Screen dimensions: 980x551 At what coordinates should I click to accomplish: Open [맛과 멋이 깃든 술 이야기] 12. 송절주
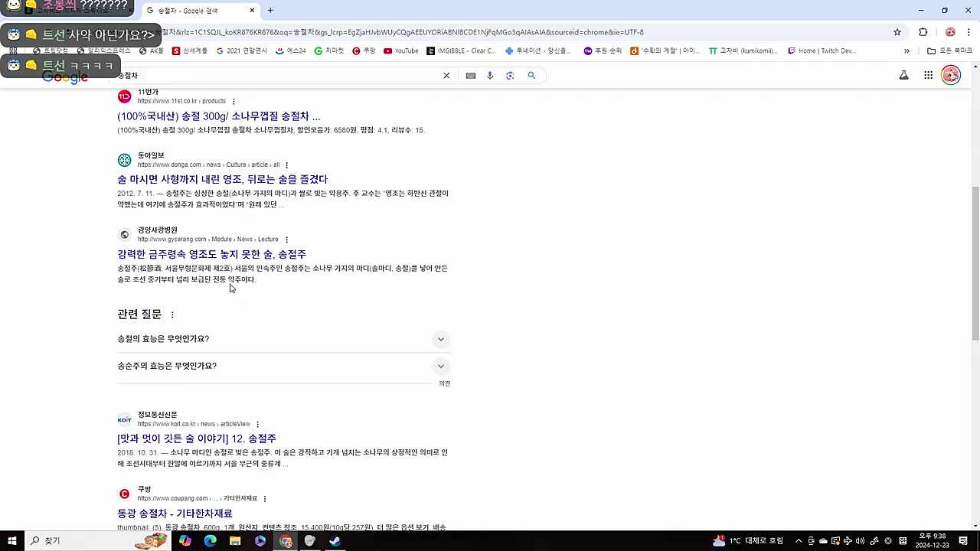(x=197, y=439)
